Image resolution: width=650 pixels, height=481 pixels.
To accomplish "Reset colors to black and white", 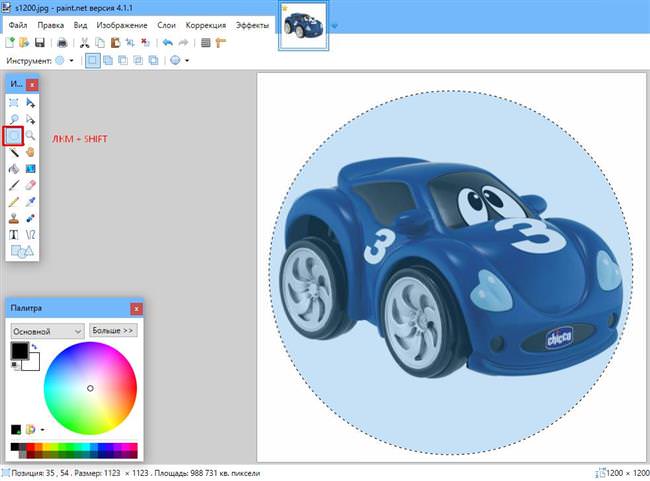I will point(15,365).
